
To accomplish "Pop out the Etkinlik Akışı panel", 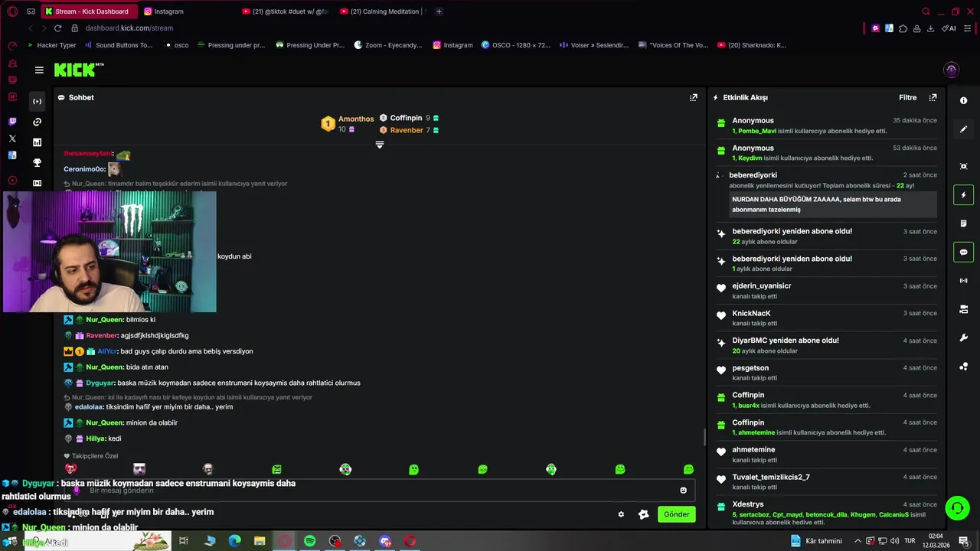I will [933, 97].
